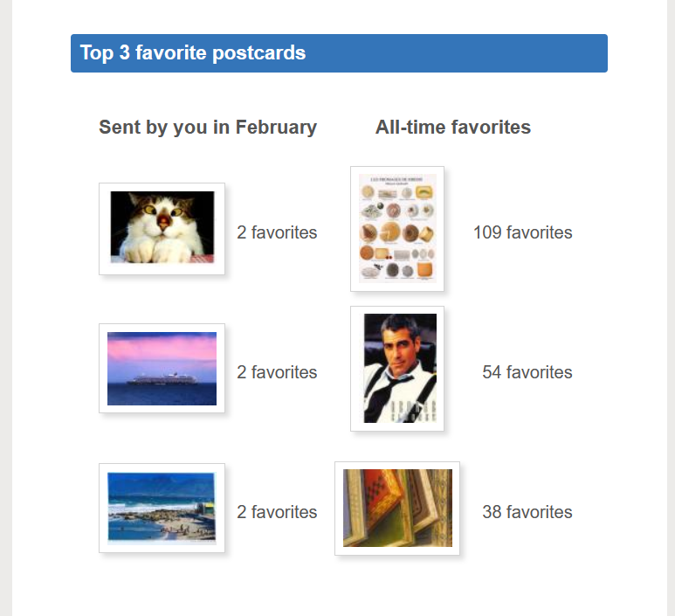Viewport: 675px width, 616px height.
Task: Open the cheese varieties postcard thumbnail
Action: pyautogui.click(x=396, y=229)
